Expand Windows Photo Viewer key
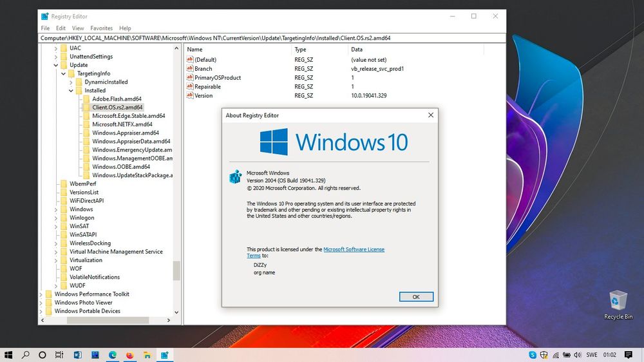 (41, 303)
